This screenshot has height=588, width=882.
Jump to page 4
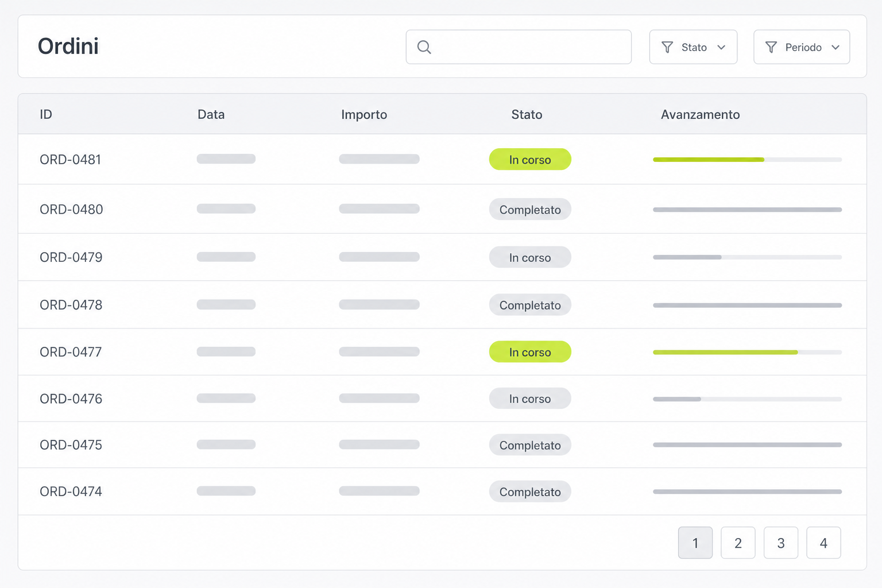(823, 543)
